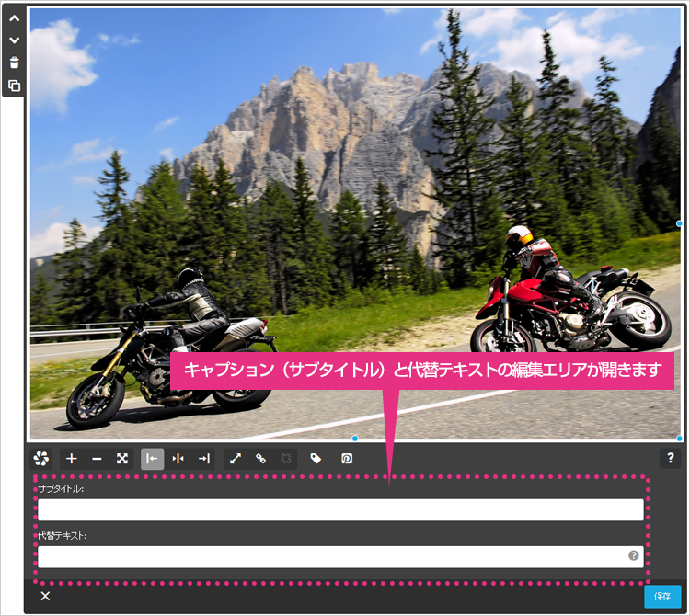
Task: Add a link to the image
Action: [261, 459]
